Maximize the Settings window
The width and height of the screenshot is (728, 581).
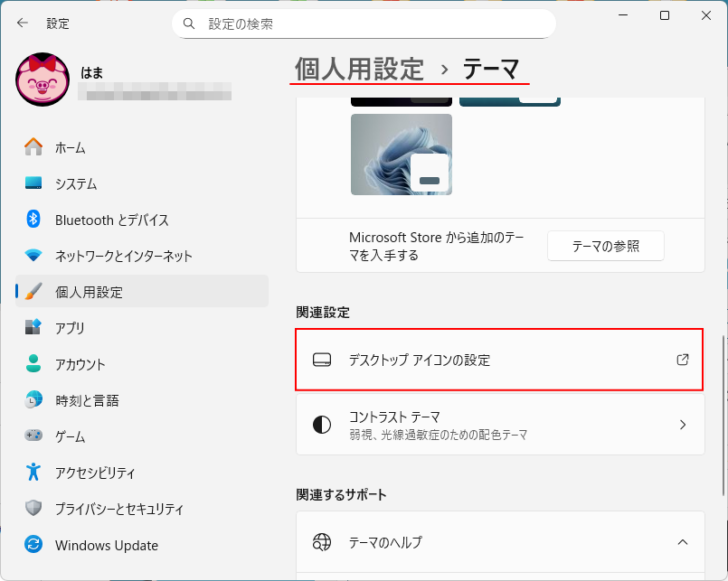(x=664, y=16)
